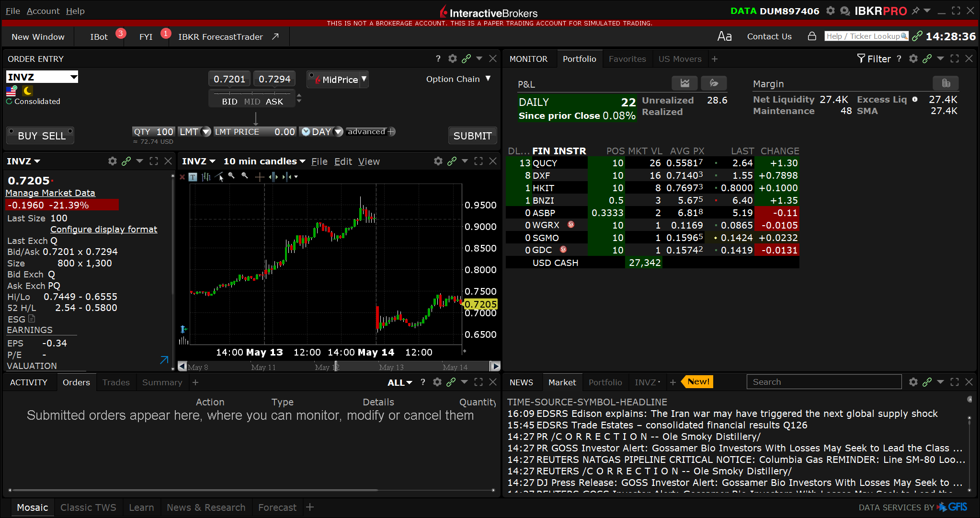The image size is (980, 518).
Task: Set limit price to BID
Action: [229, 102]
